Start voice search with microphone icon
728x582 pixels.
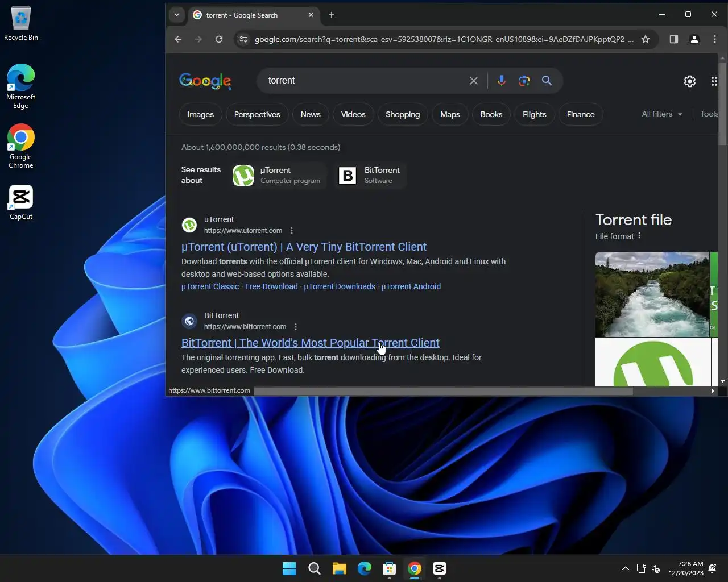point(501,81)
